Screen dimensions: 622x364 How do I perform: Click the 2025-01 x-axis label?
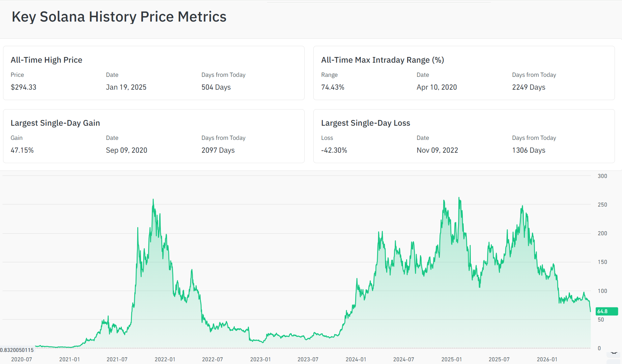pyautogui.click(x=452, y=360)
